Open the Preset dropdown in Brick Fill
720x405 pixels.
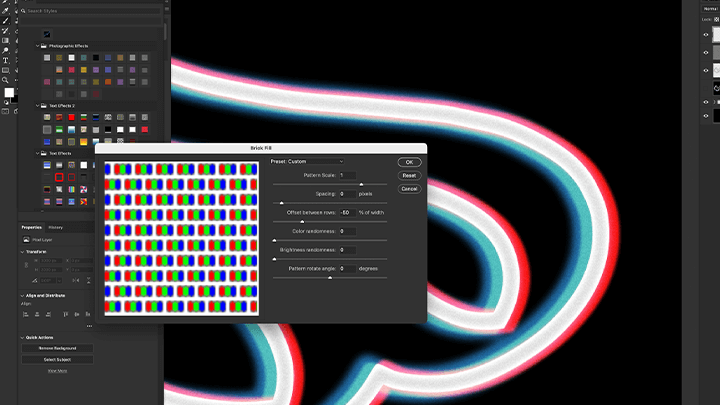(x=307, y=162)
